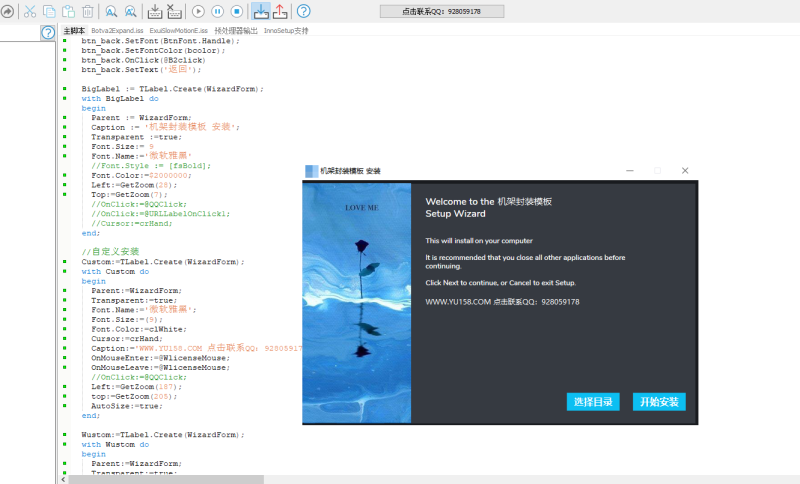Open Find with the first magnifier icon
This screenshot has height=484, width=800.
click(111, 11)
